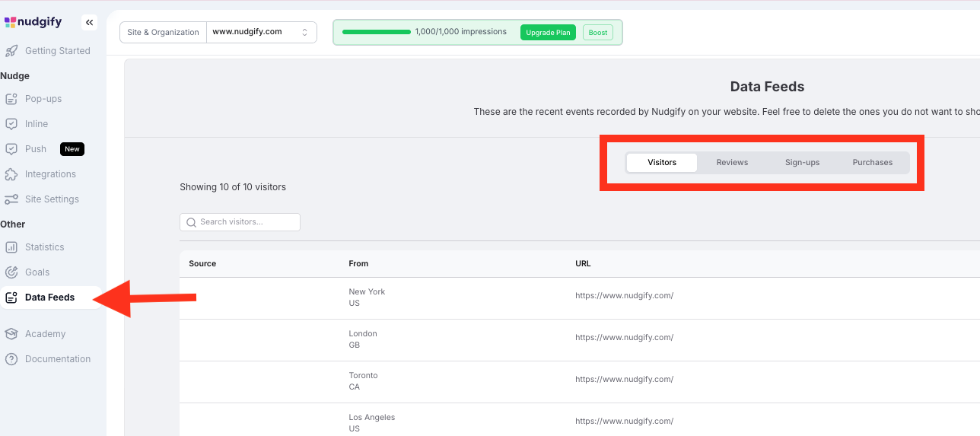Navigate to Integrations
This screenshot has width=980, height=436.
50,174
